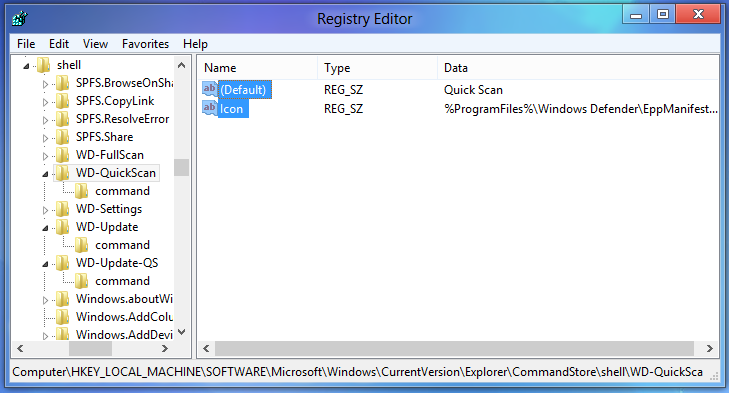Image resolution: width=729 pixels, height=393 pixels.
Task: Select the WD-Settings tree key
Action: click(x=109, y=209)
